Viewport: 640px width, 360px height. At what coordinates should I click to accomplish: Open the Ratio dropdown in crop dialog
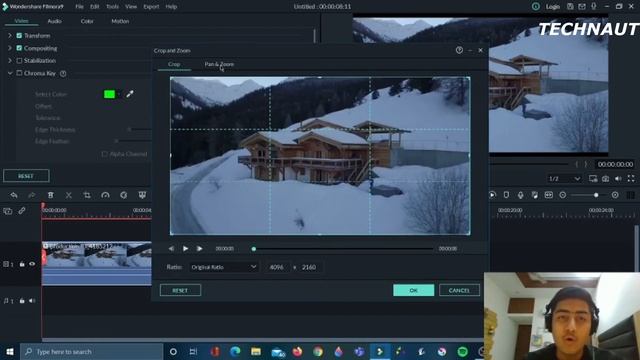click(224, 267)
